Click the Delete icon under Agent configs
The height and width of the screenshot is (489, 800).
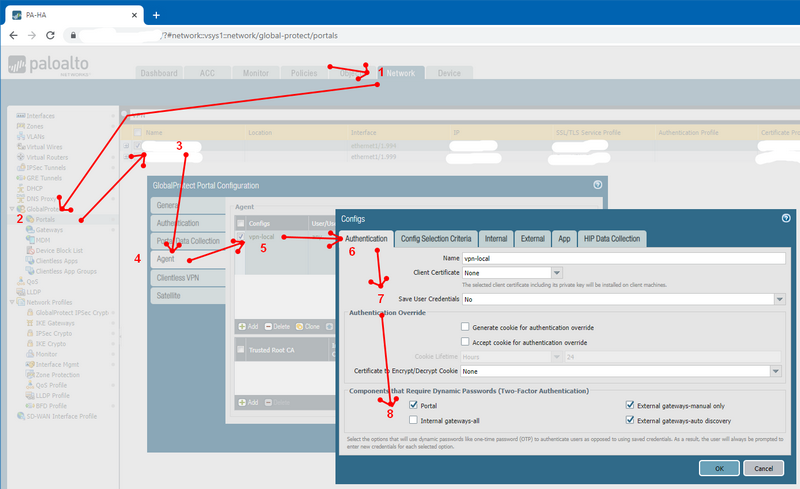(x=268, y=327)
